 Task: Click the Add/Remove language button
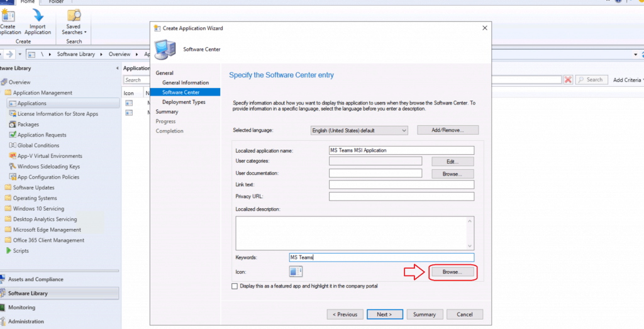tap(448, 130)
